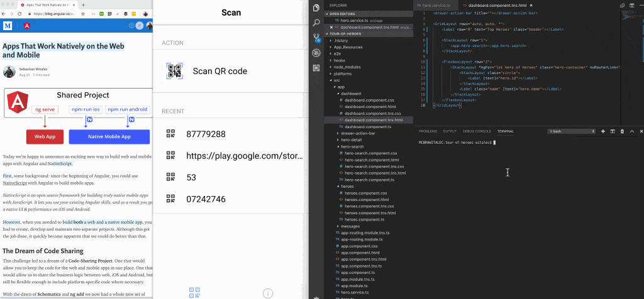This screenshot has width=644, height=299.
Task: Tap the info tab icon at bottom
Action: tap(268, 293)
